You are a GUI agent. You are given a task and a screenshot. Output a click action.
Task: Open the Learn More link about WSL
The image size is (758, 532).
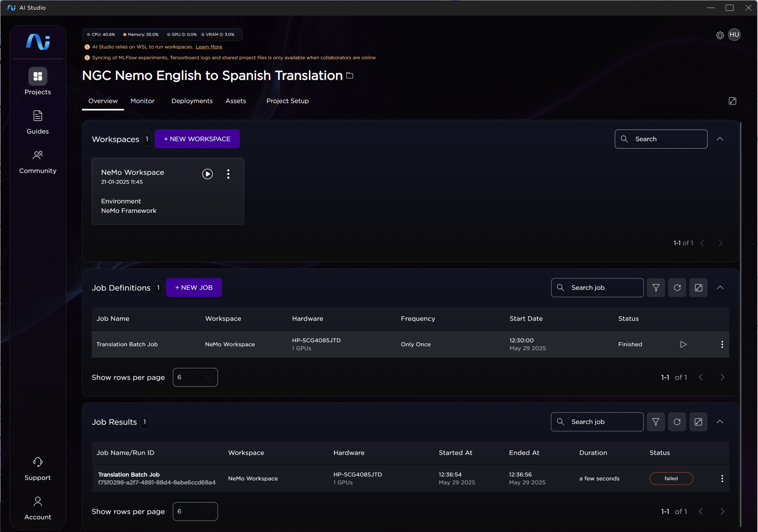tap(209, 47)
